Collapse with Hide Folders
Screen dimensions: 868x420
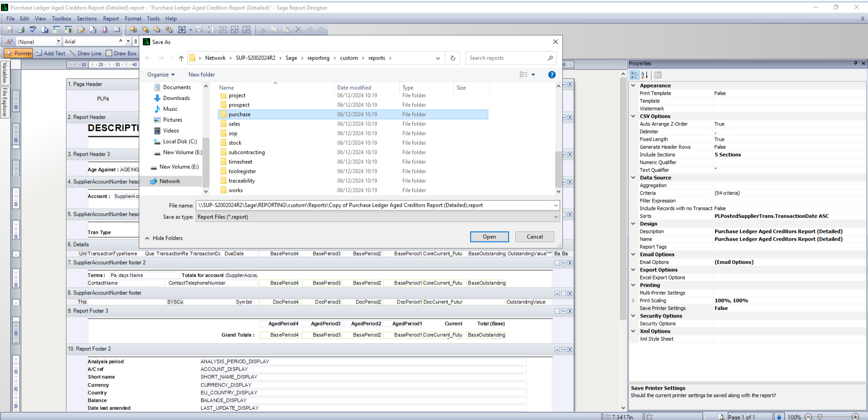[x=164, y=238]
